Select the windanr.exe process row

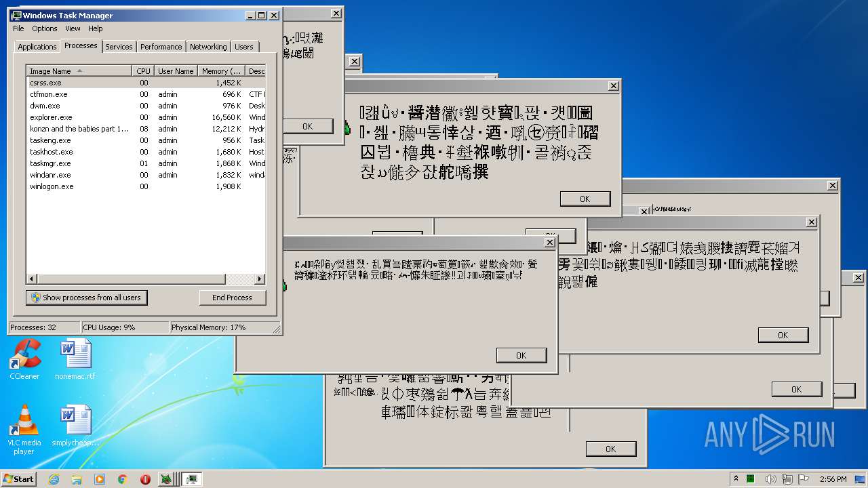(x=146, y=175)
